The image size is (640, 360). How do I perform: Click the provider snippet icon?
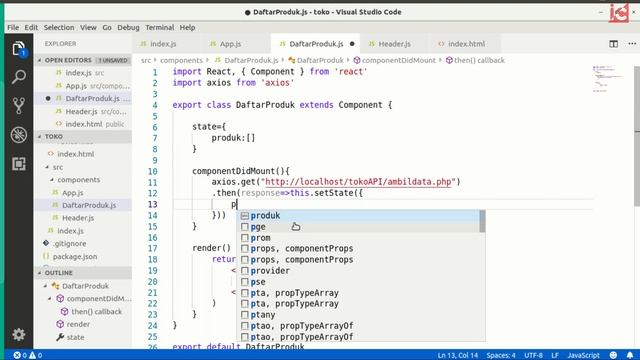244,271
